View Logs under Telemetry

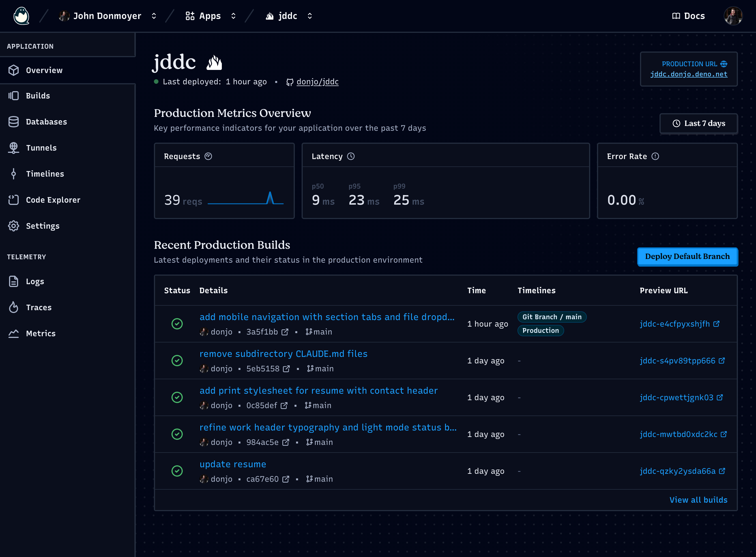(35, 281)
